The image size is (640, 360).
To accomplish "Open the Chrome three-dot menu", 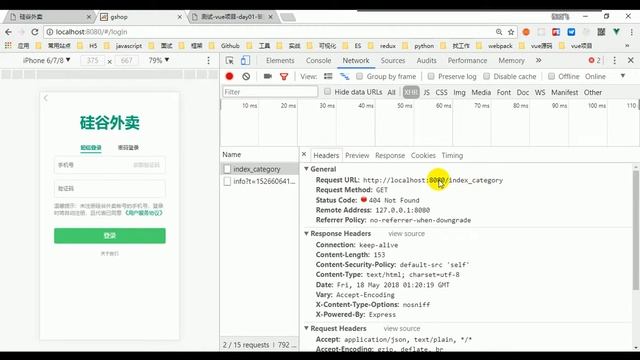I will coord(631,32).
